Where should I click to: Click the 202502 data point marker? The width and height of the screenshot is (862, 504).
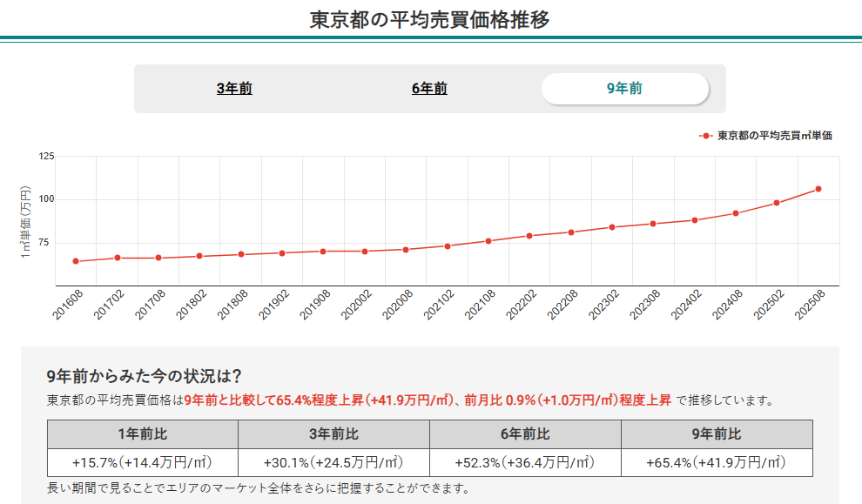(x=777, y=203)
